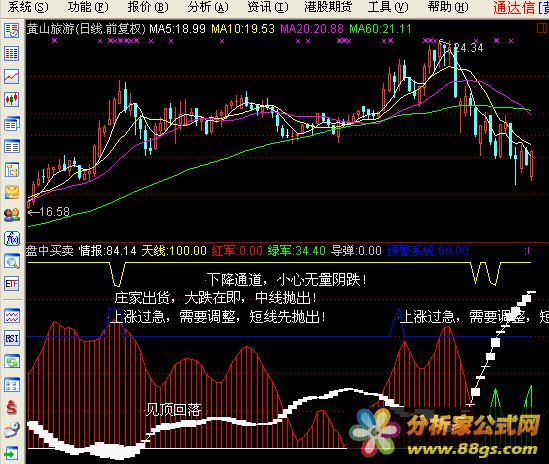Click the MA60:21.11 label
Viewport: 549px width, 464px height.
(380, 29)
